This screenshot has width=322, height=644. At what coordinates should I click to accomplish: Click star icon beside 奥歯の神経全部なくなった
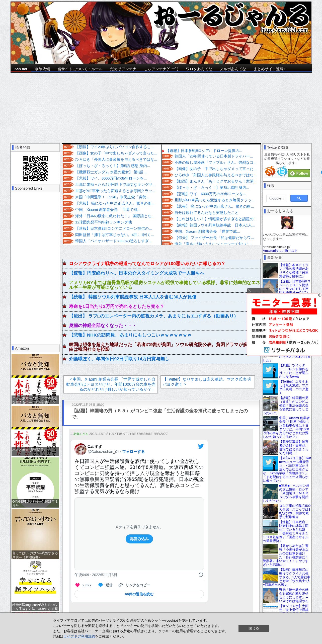pyautogui.click(x=64, y=326)
